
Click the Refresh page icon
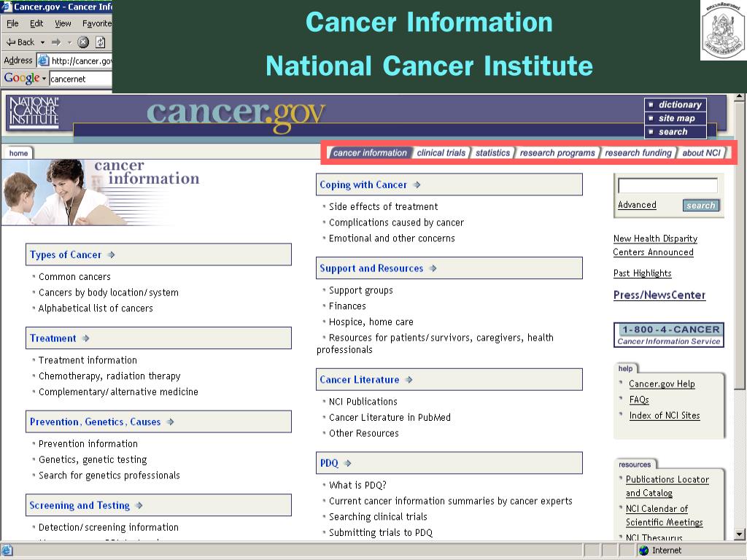(101, 42)
